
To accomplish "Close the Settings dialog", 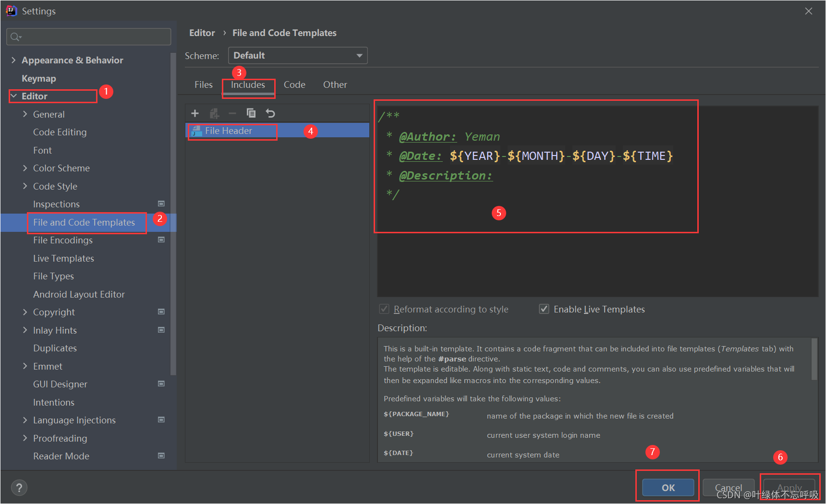I will (809, 11).
